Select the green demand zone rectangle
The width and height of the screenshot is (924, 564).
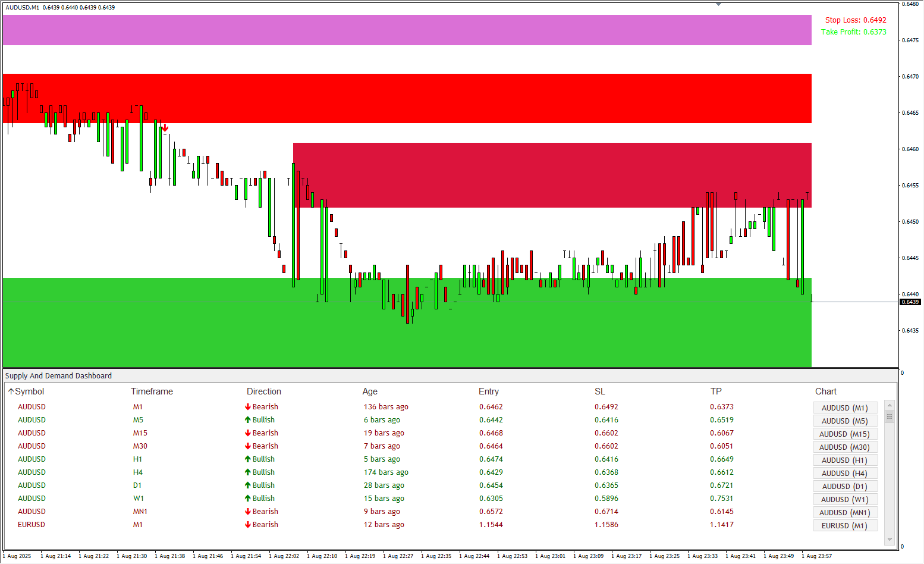[407, 333]
